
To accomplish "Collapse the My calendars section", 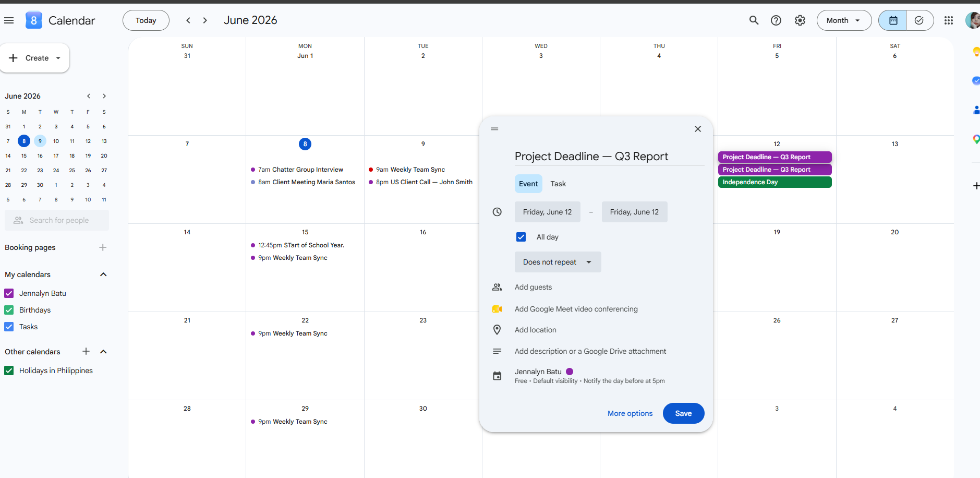I will (103, 274).
